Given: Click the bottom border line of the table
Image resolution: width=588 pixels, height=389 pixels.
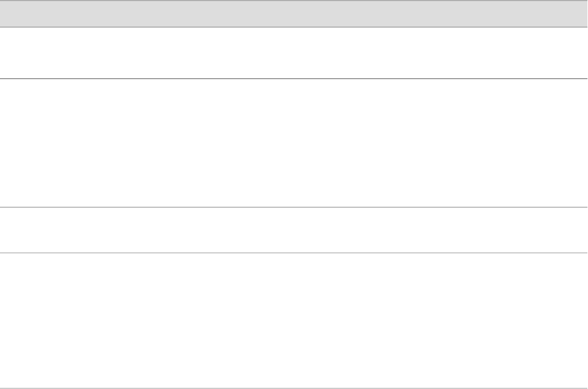Looking at the screenshot, I should pyautogui.click(x=294, y=388).
